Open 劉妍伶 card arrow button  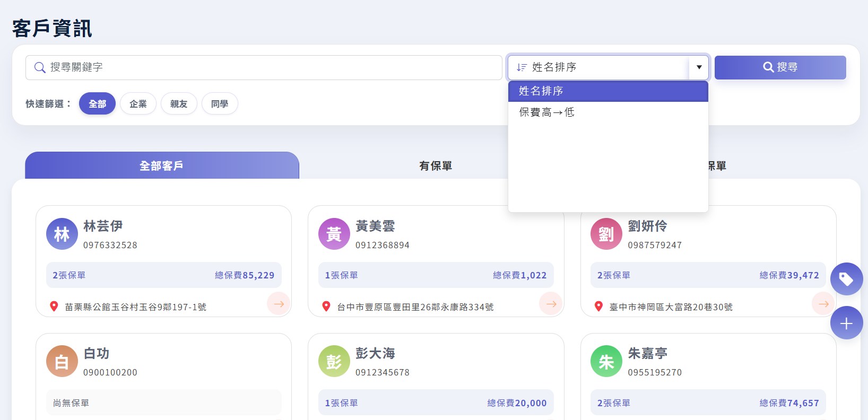click(x=823, y=304)
